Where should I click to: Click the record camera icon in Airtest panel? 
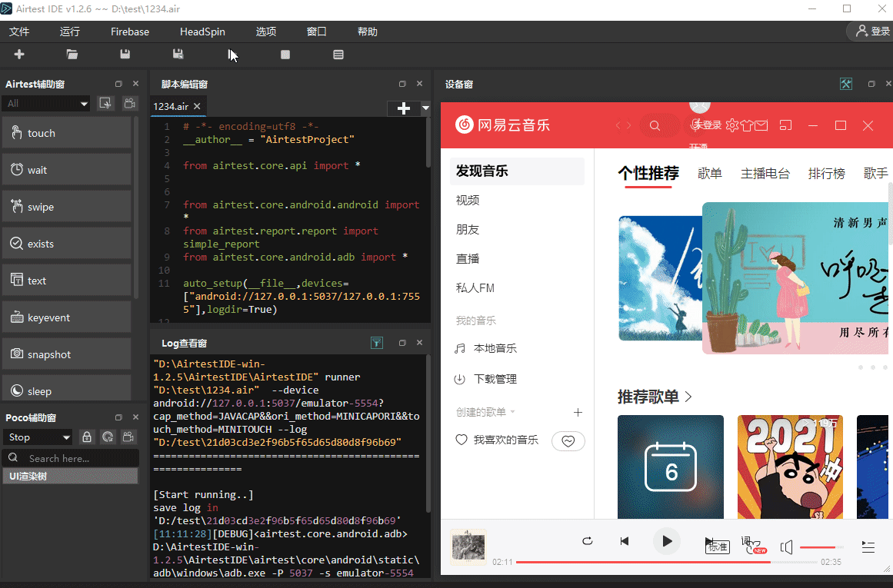tap(130, 103)
